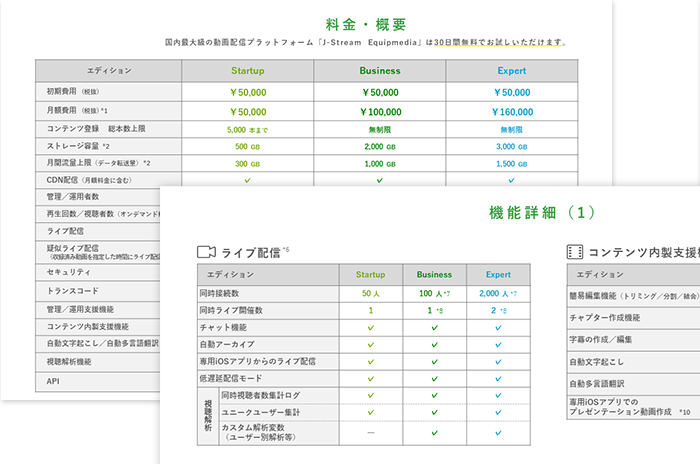
Task: Click the 初期費用（税抜） row label
Action: click(x=73, y=91)
